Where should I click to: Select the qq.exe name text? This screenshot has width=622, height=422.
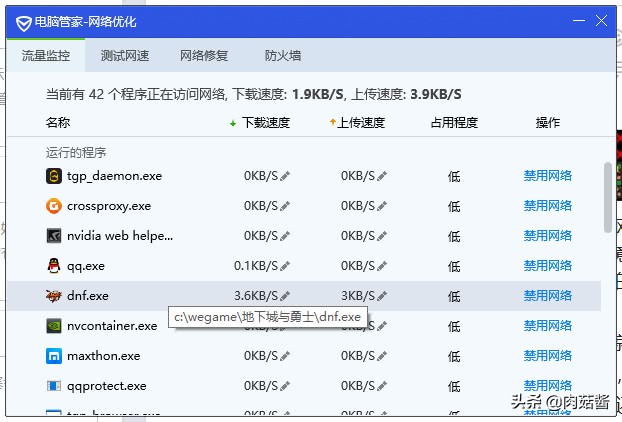pos(86,266)
